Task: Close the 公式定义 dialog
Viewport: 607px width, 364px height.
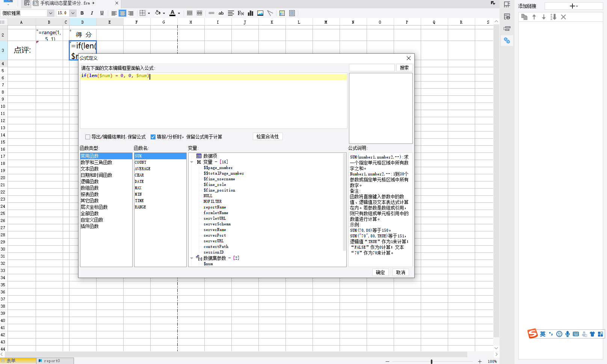Action: point(409,58)
